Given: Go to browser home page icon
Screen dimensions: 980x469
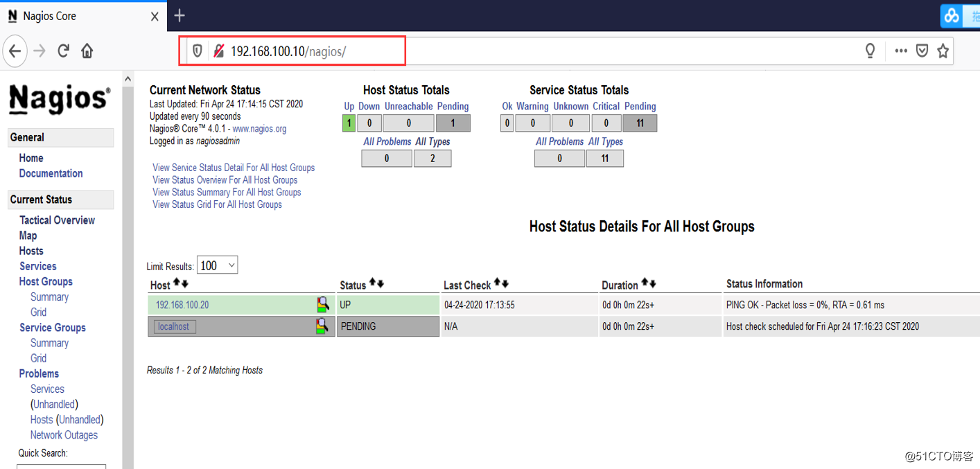Looking at the screenshot, I should point(87,51).
